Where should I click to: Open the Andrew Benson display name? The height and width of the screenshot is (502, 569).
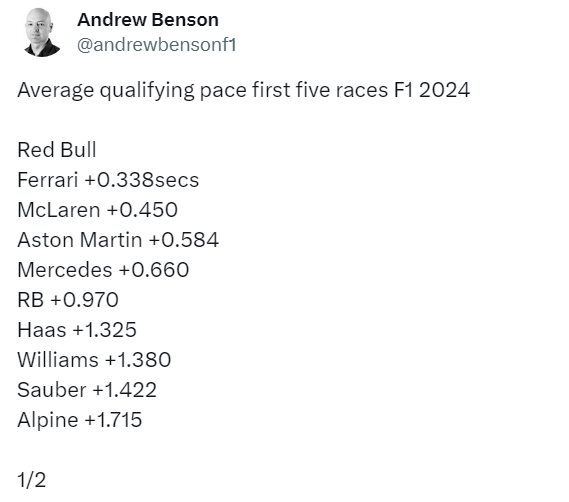pos(148,20)
